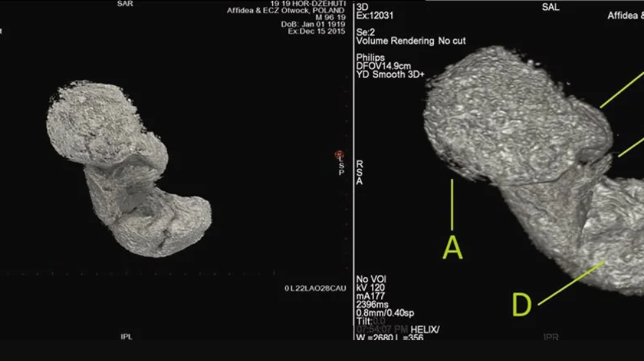The image size is (644, 361).
Task: Click the DoB: Jan 01 1919 text
Action: click(x=313, y=24)
